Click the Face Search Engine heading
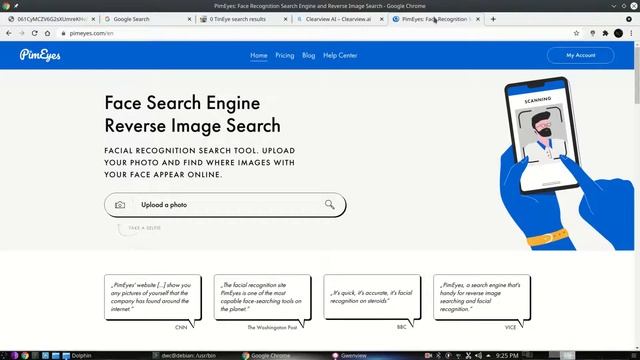Screen dimensions: 640x360 click(x=193, y=114)
